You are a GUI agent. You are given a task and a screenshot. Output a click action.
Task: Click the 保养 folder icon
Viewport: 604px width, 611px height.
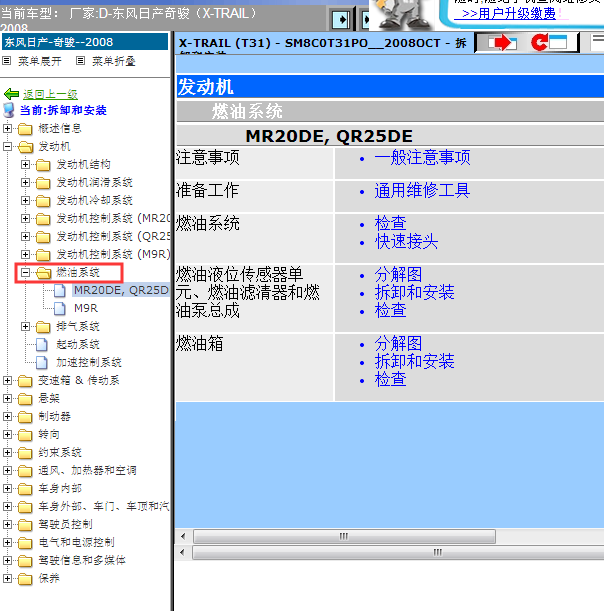coord(25,579)
